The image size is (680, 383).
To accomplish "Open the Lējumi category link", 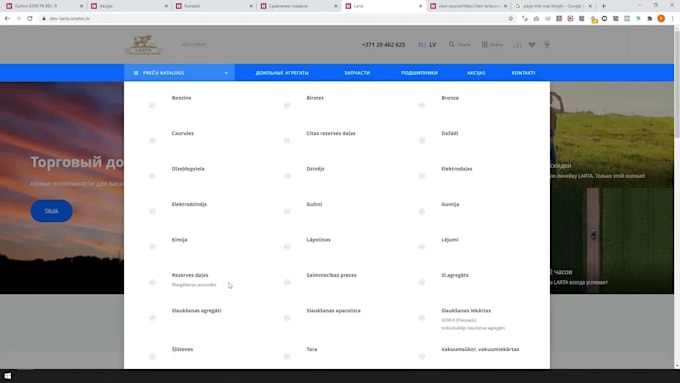I will [x=450, y=239].
